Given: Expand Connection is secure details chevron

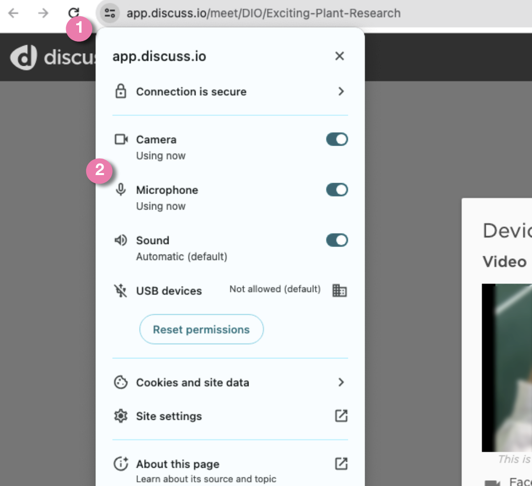Looking at the screenshot, I should 341,91.
